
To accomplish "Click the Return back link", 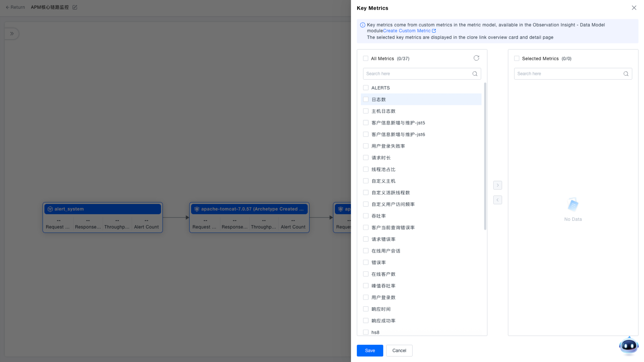I will (x=15, y=7).
